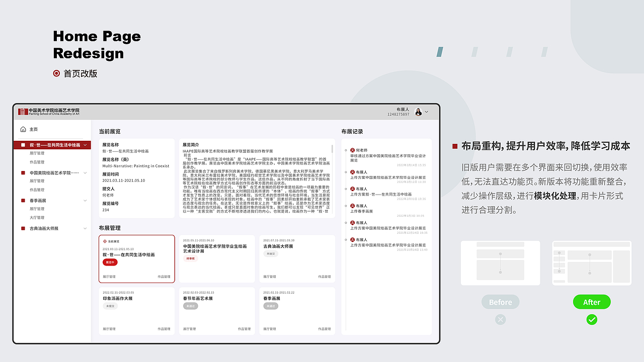Click the green checkmark icon under After
The image size is (644, 362).
click(592, 319)
